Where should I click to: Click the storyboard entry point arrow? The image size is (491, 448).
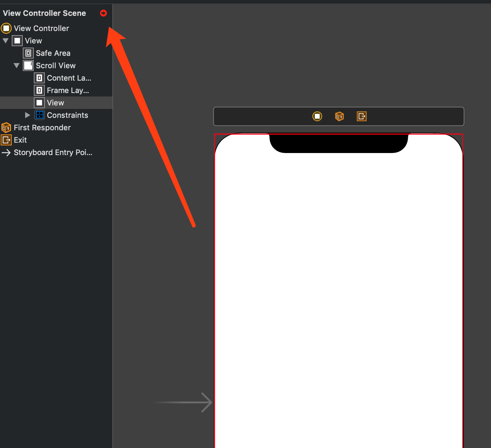coord(183,402)
